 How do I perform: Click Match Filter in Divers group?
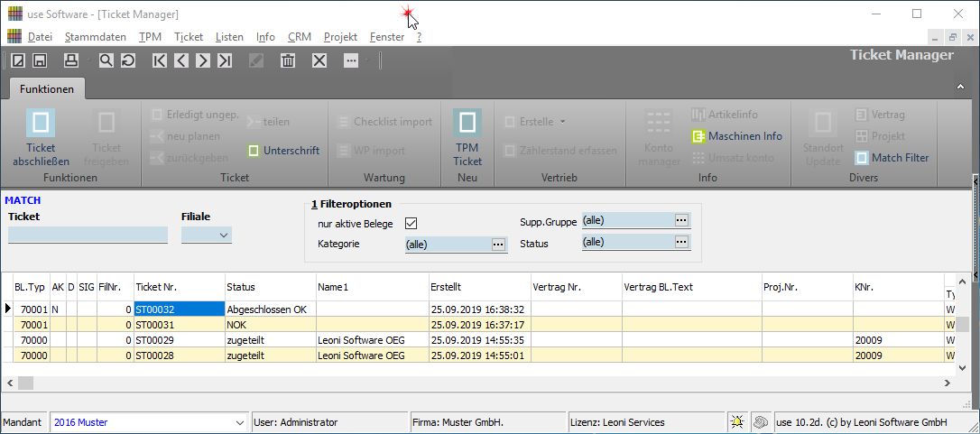coord(892,158)
